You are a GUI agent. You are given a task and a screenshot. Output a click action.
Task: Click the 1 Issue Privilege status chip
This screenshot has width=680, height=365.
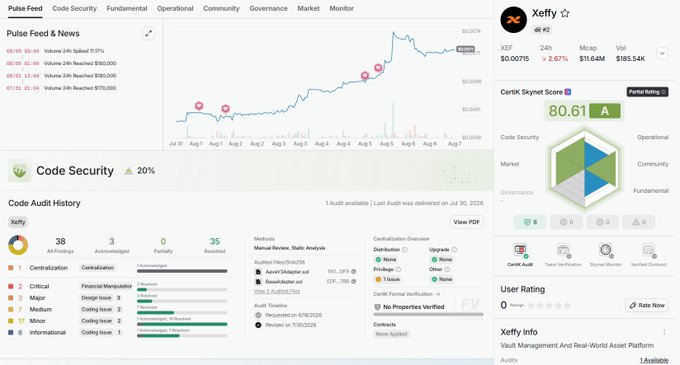[x=388, y=279]
